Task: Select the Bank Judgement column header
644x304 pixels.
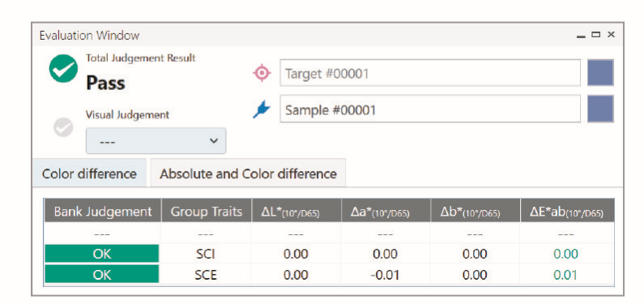Action: 103,211
